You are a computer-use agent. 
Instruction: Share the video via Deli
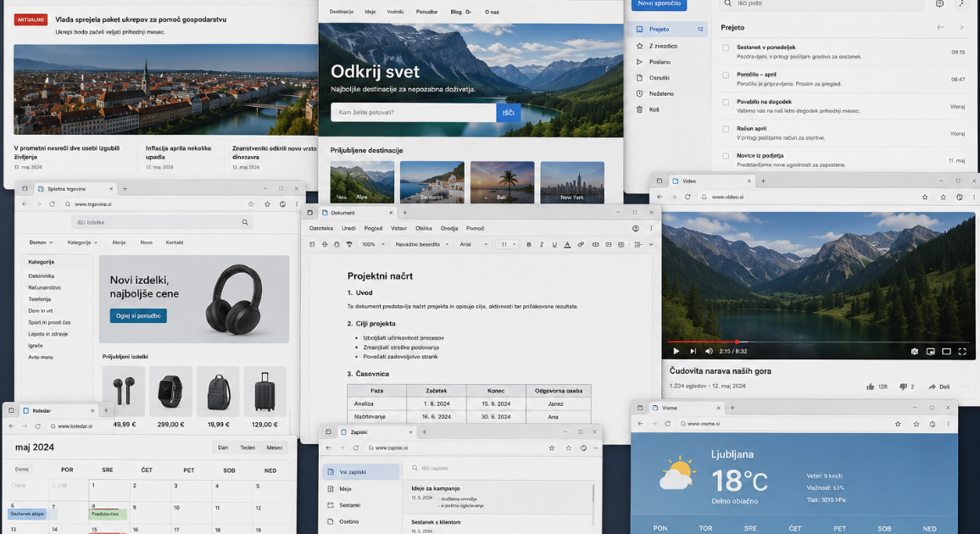pos(939,387)
